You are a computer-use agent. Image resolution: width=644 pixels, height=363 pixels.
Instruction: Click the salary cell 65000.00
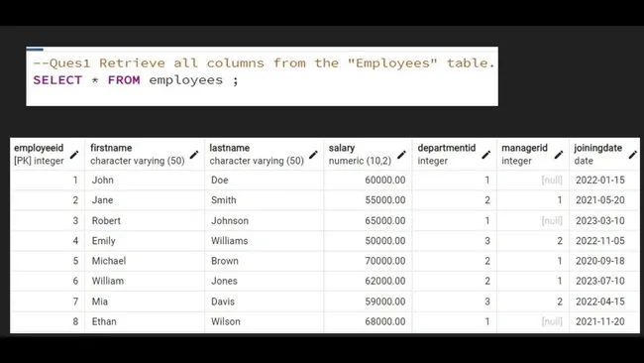pyautogui.click(x=368, y=221)
